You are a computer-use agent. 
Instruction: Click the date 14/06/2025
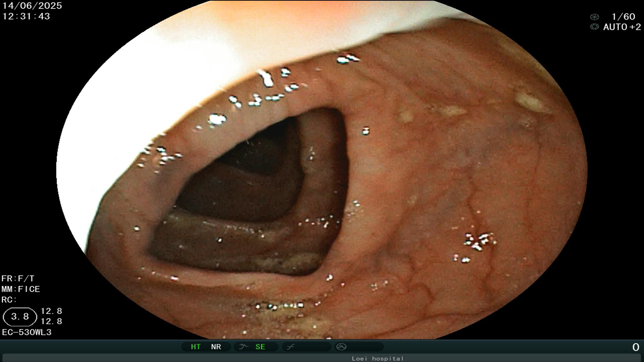pyautogui.click(x=32, y=6)
